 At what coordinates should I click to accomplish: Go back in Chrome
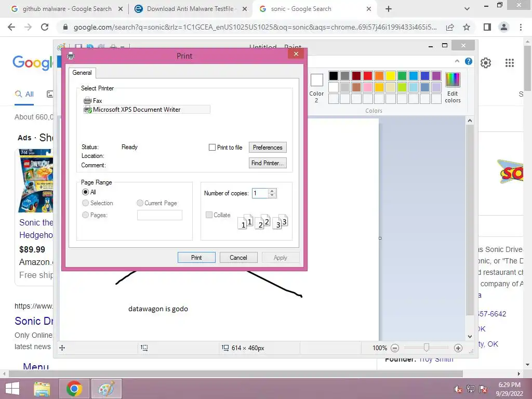click(11, 27)
